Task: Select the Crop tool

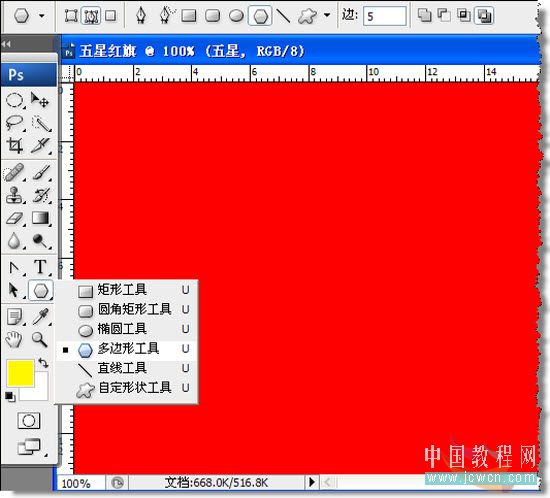Action: coord(15,146)
